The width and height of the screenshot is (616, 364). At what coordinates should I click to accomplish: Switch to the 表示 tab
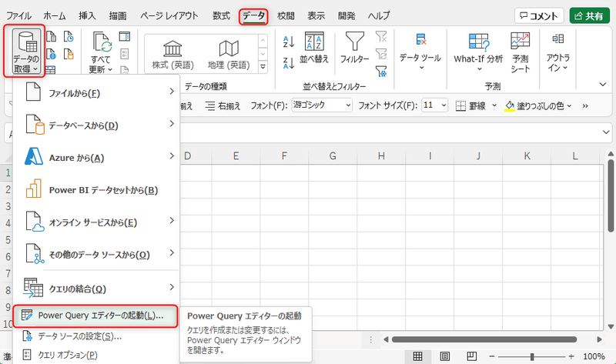(x=316, y=15)
